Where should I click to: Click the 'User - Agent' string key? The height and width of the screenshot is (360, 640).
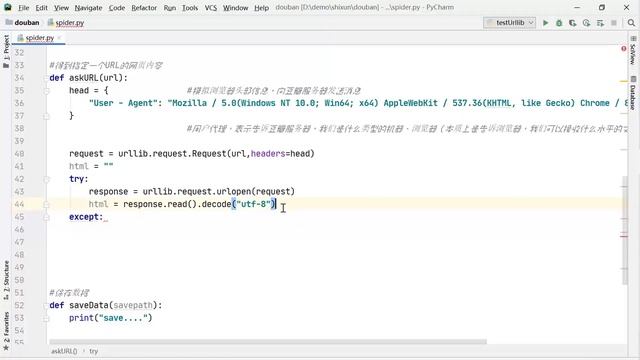(123, 103)
